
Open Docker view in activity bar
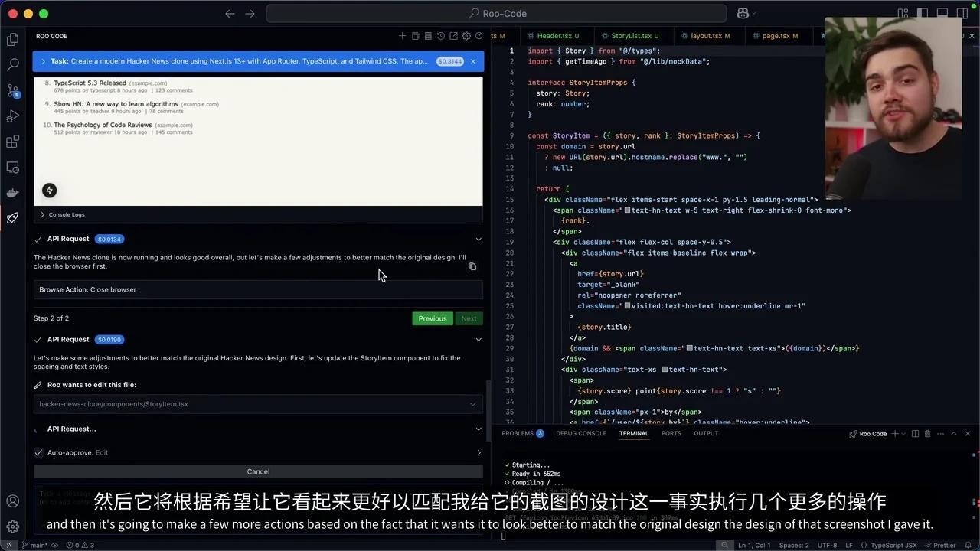click(12, 193)
